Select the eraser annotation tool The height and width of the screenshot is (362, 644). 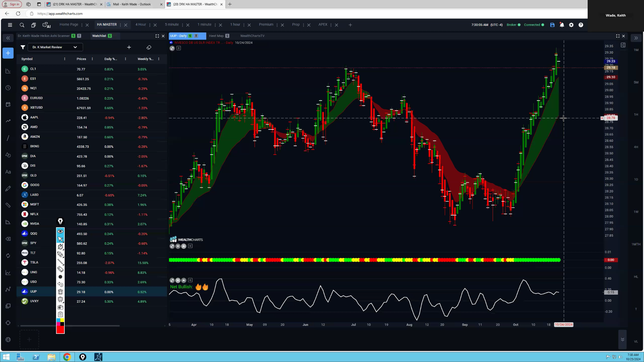[60, 269]
